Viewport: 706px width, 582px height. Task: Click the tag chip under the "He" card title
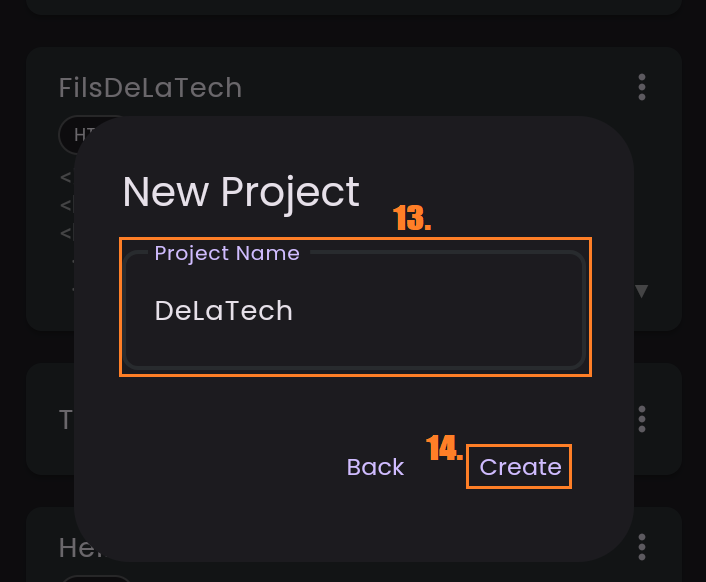pyautogui.click(x=97, y=577)
